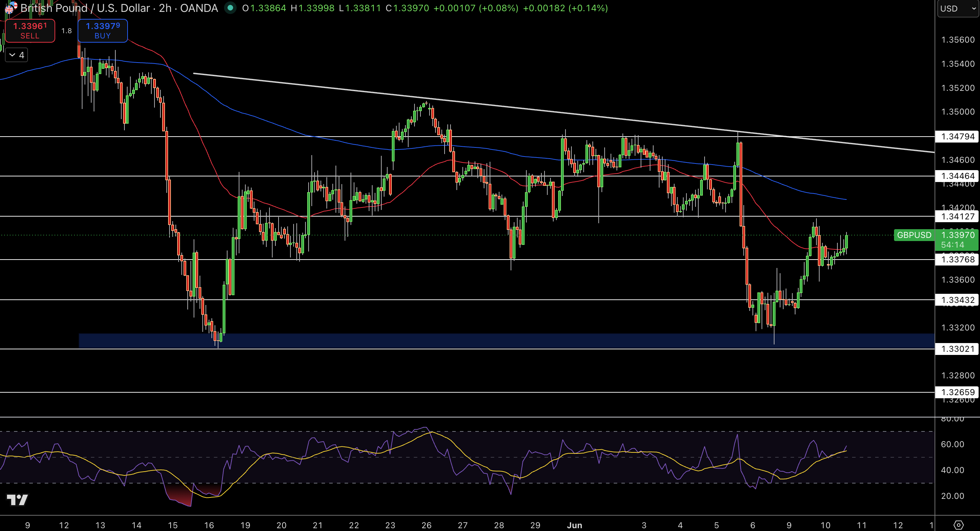Select the 1.34127 price level label

pyautogui.click(x=957, y=217)
